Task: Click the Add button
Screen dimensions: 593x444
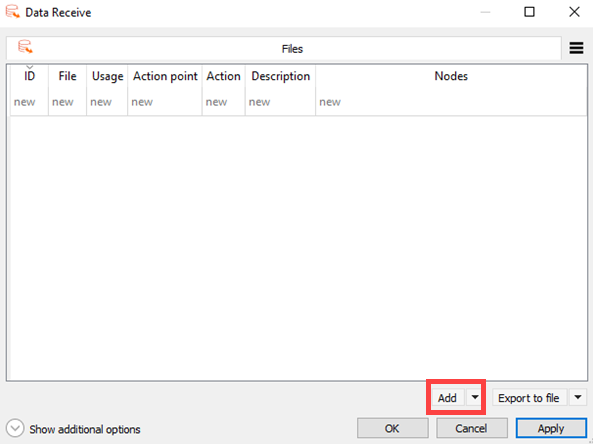Action: pos(447,397)
